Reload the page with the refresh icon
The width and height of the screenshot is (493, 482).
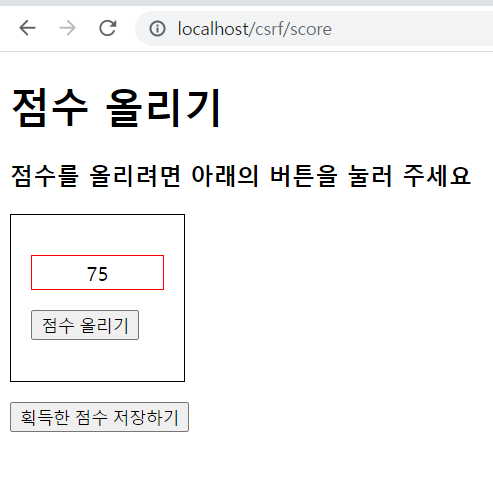click(x=108, y=28)
